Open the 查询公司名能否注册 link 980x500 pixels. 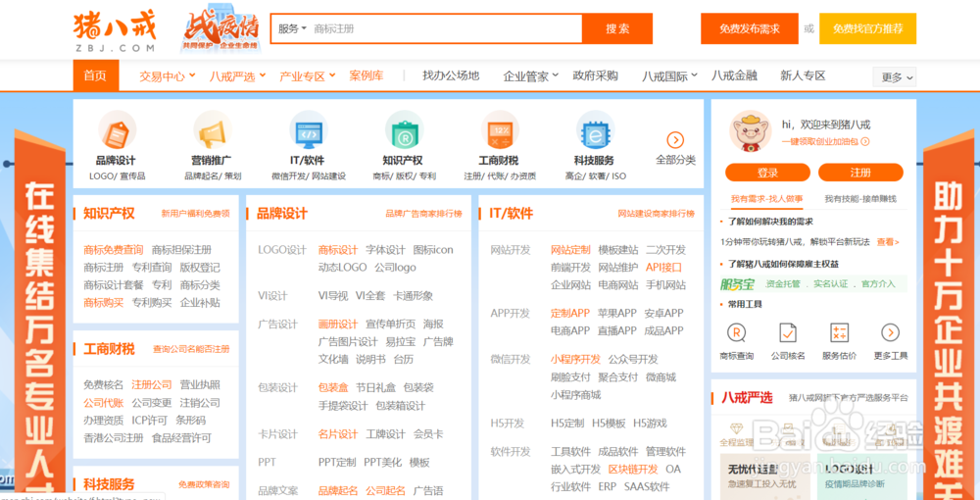[x=191, y=349]
